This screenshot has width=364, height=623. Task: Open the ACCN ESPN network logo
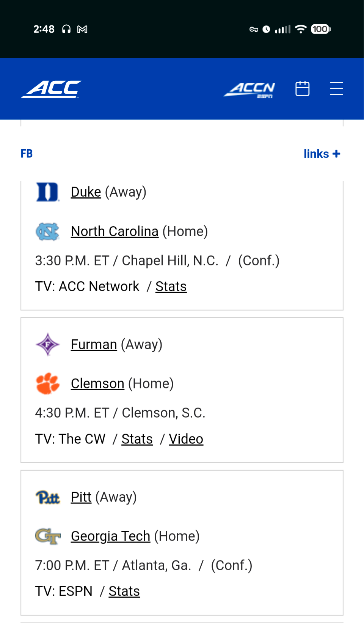coord(249,90)
